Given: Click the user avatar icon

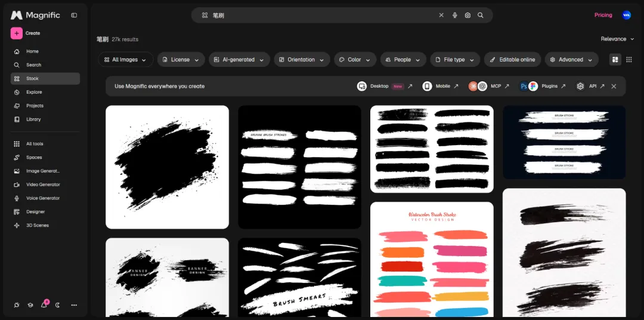Looking at the screenshot, I should click(626, 15).
